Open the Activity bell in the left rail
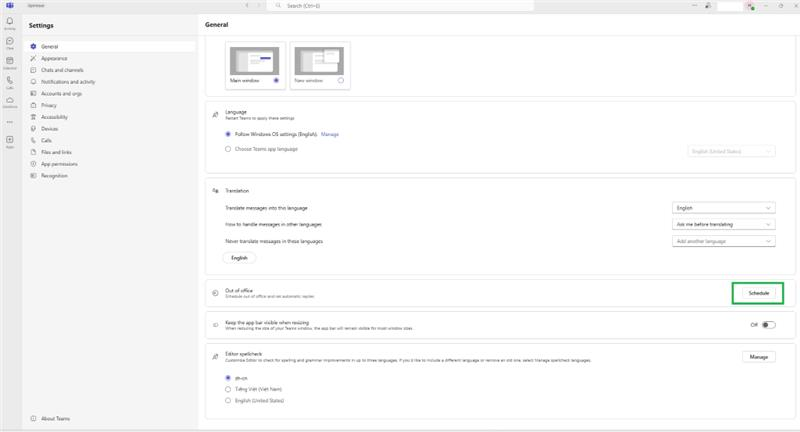Image resolution: width=800 pixels, height=432 pixels. pyautogui.click(x=10, y=21)
